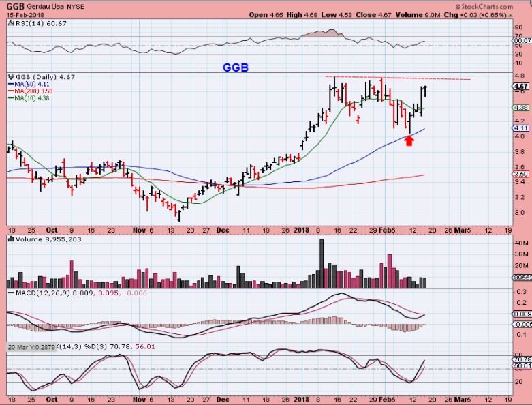Click the blue 4.11 axis tag
532x405 pixels.
tap(521, 128)
